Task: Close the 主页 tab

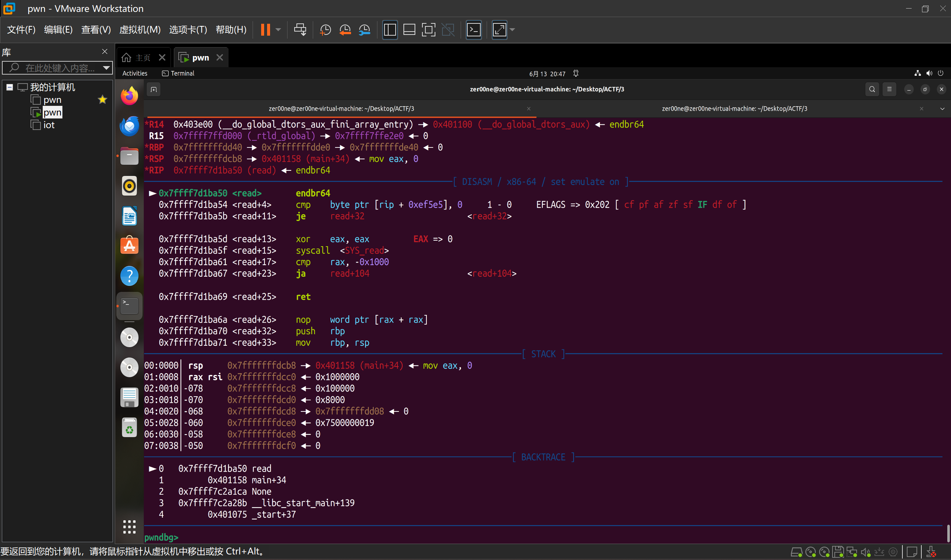Action: (x=162, y=57)
